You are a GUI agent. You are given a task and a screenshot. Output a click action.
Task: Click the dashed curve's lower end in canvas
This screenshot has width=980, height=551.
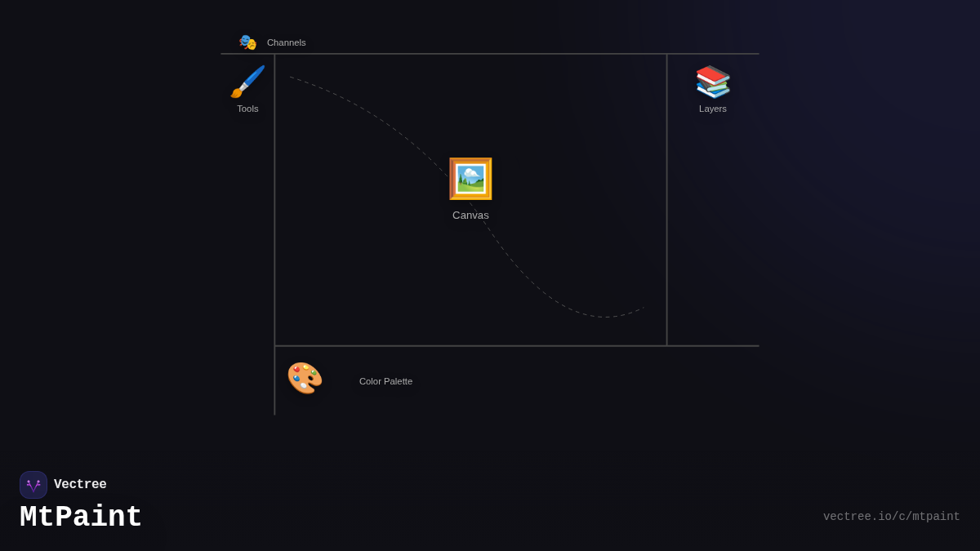click(643, 309)
